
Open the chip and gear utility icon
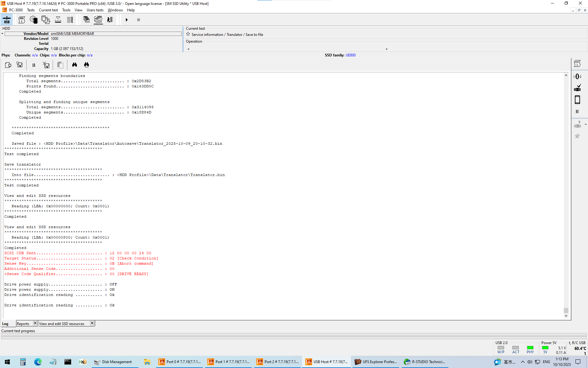33,20
